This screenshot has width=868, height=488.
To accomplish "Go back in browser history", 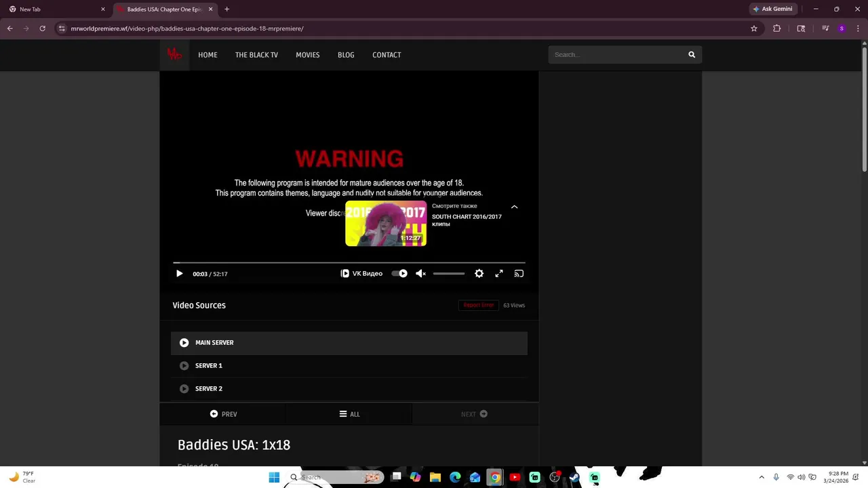I will click(9, 28).
